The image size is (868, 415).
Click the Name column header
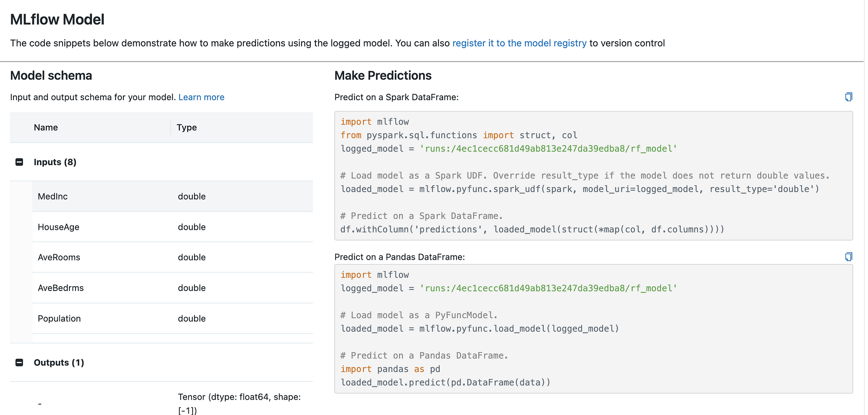(x=46, y=127)
